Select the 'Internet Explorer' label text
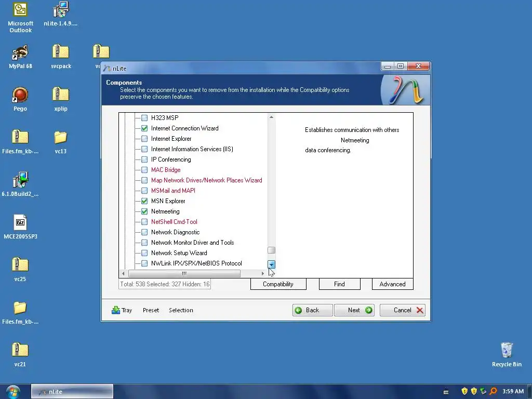 click(171, 139)
